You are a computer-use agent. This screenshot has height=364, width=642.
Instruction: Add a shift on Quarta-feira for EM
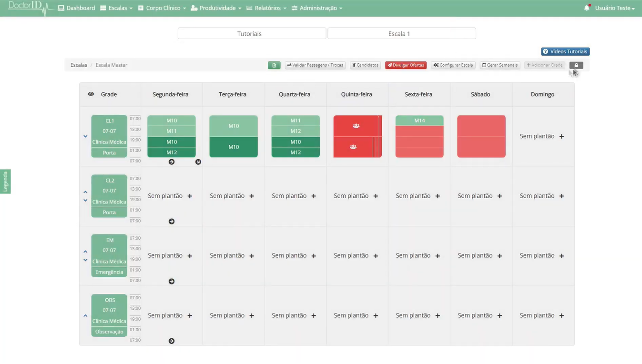point(314,256)
